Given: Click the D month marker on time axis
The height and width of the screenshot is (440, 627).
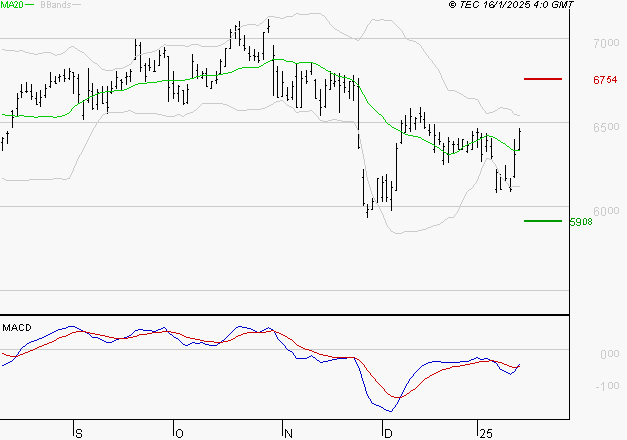Looking at the screenshot, I should pyautogui.click(x=388, y=434).
